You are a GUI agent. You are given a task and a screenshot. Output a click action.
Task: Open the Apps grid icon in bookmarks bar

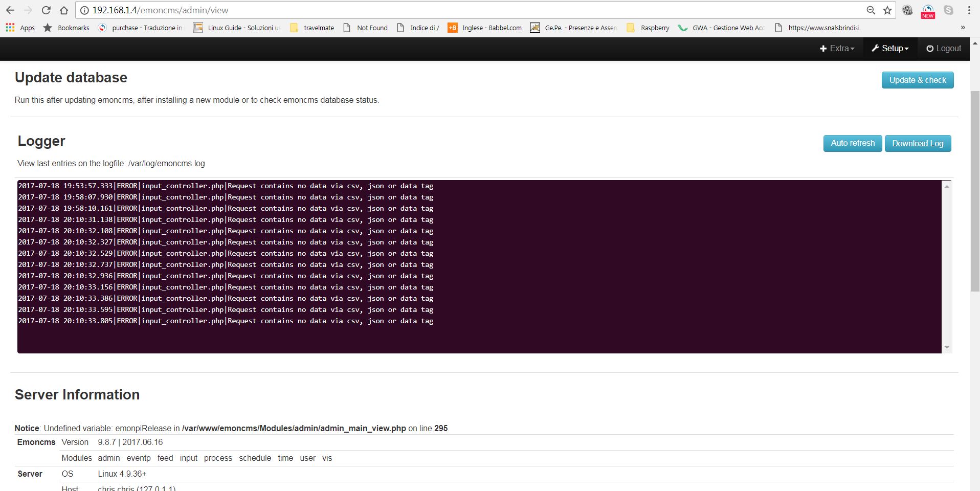10,28
